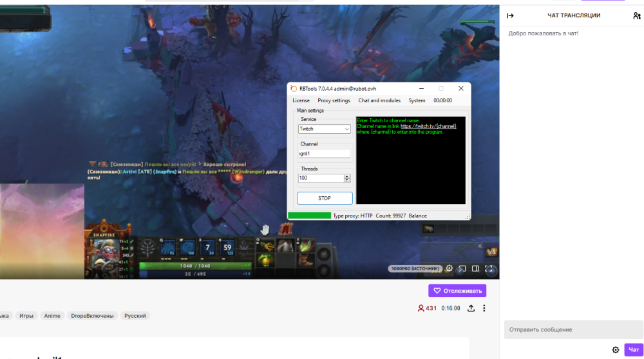Open chat community users list icon
The height and width of the screenshot is (359, 644).
pos(636,15)
